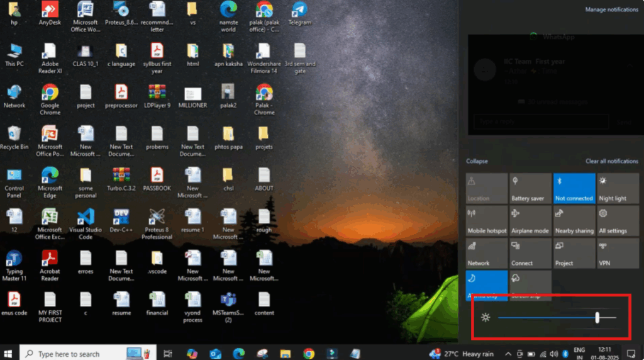The image size is (644, 360).
Task: Open Edge from the taskbar
Action: click(x=238, y=354)
